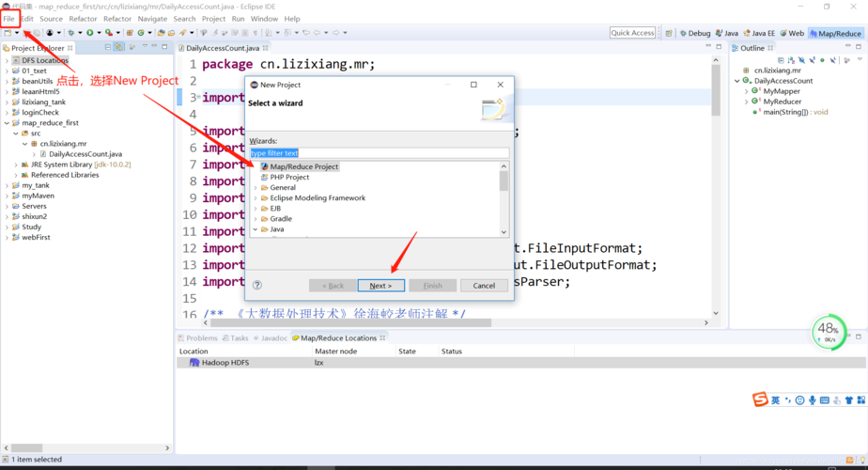This screenshot has height=470, width=868.
Task: Toggle Hide Fields in Outline toolbar
Action: (x=801, y=60)
